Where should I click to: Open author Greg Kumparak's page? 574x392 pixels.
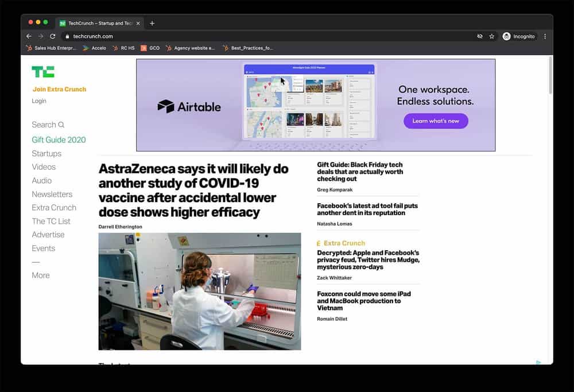335,189
